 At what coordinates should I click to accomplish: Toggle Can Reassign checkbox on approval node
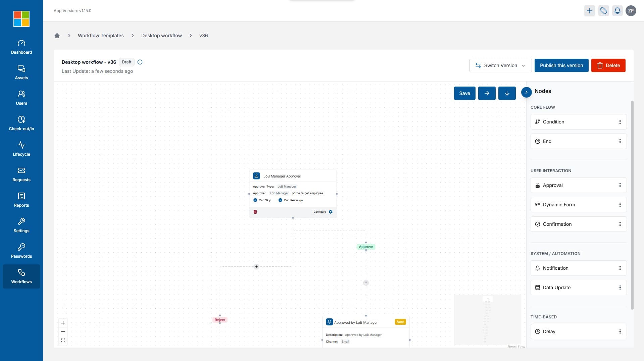(281, 200)
